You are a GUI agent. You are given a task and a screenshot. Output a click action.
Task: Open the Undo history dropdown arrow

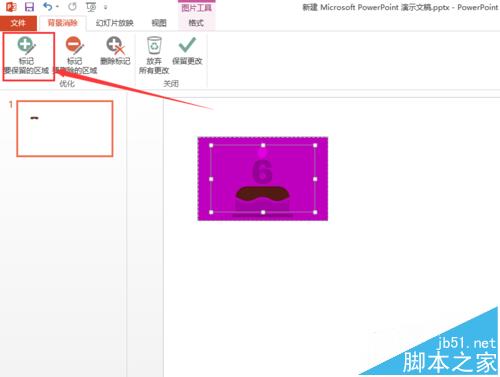(x=58, y=7)
